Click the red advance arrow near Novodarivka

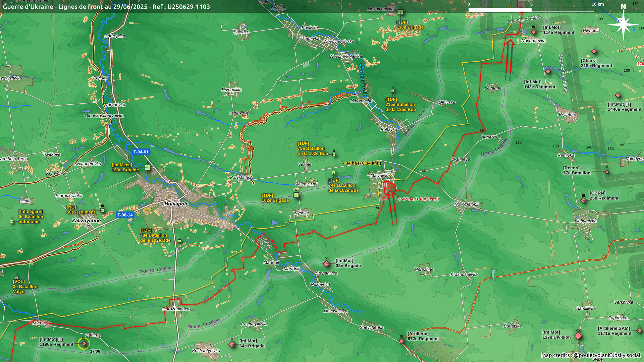(509, 60)
